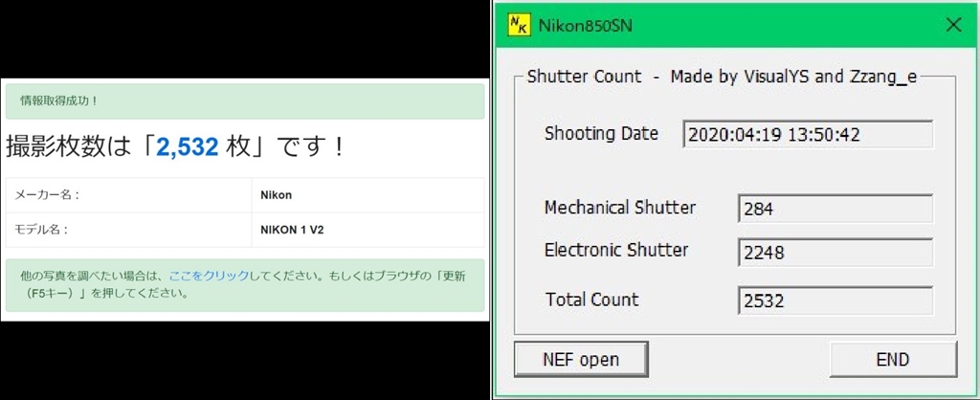980x400 pixels.
Task: Click the NEF open button
Action: point(581,360)
